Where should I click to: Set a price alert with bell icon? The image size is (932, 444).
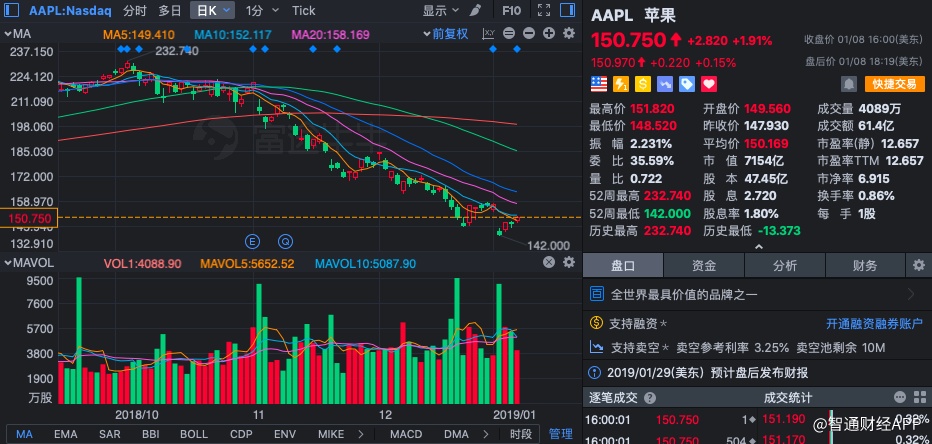(x=849, y=84)
